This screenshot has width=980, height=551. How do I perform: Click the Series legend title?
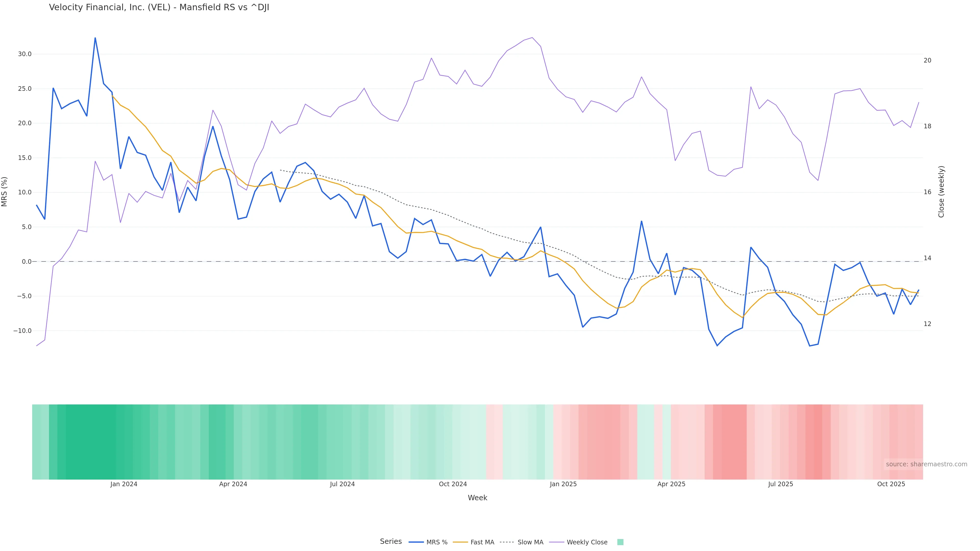[x=390, y=542]
